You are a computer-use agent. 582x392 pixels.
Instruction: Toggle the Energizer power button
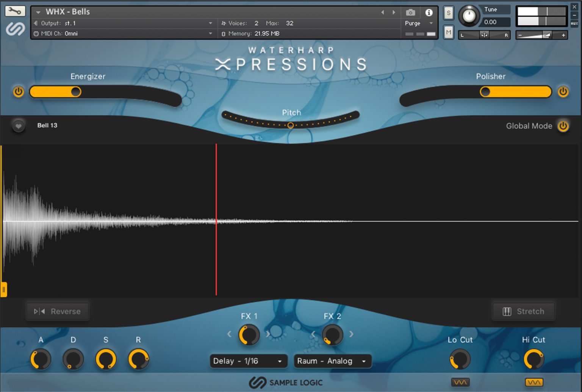pos(18,92)
